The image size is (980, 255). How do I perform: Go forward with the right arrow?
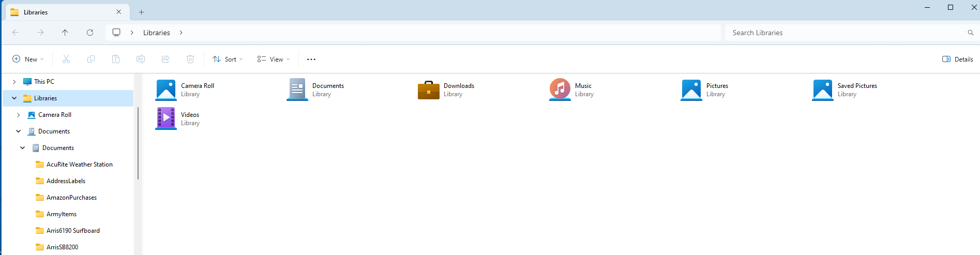coord(40,33)
